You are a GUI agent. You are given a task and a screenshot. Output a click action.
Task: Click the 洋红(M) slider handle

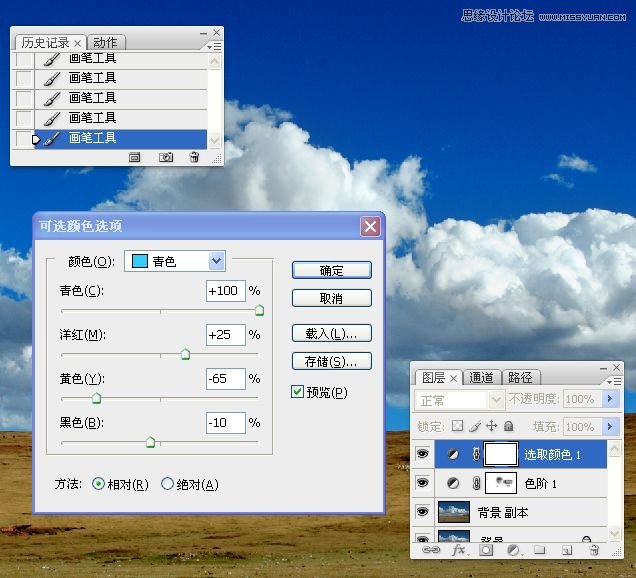tap(185, 354)
